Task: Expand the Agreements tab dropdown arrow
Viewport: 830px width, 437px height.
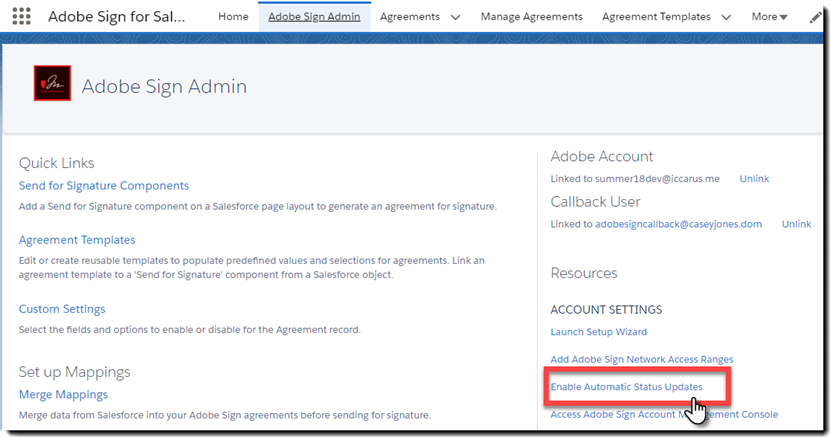Action: [456, 17]
